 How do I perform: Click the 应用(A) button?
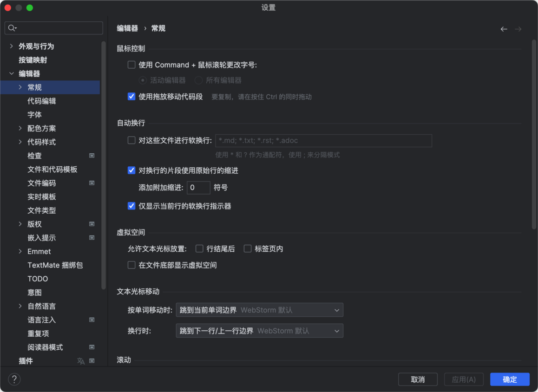click(464, 379)
